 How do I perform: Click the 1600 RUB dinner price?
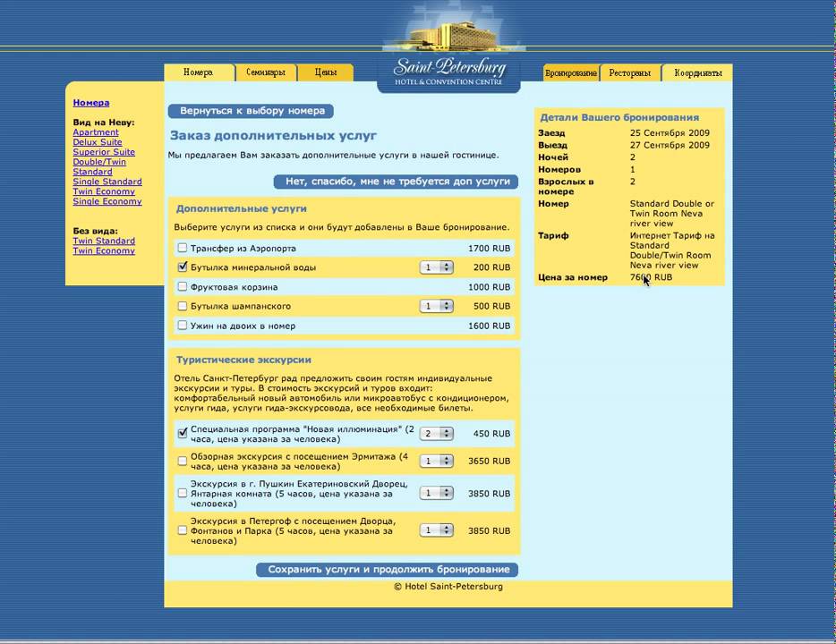(x=489, y=326)
